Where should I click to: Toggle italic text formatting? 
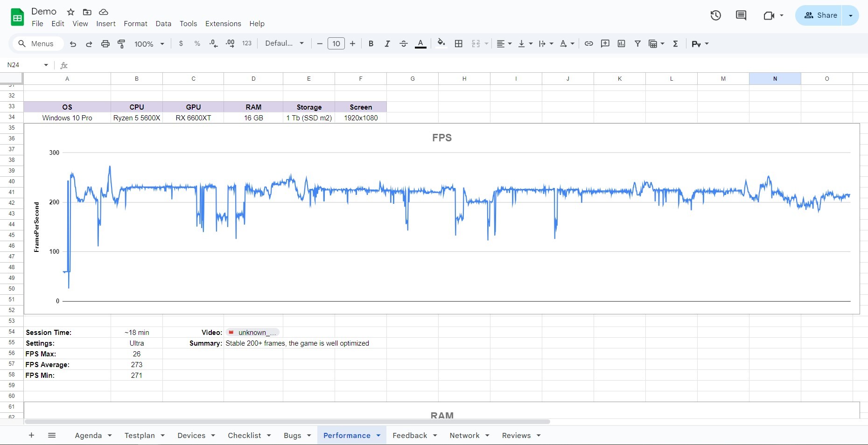pyautogui.click(x=387, y=44)
